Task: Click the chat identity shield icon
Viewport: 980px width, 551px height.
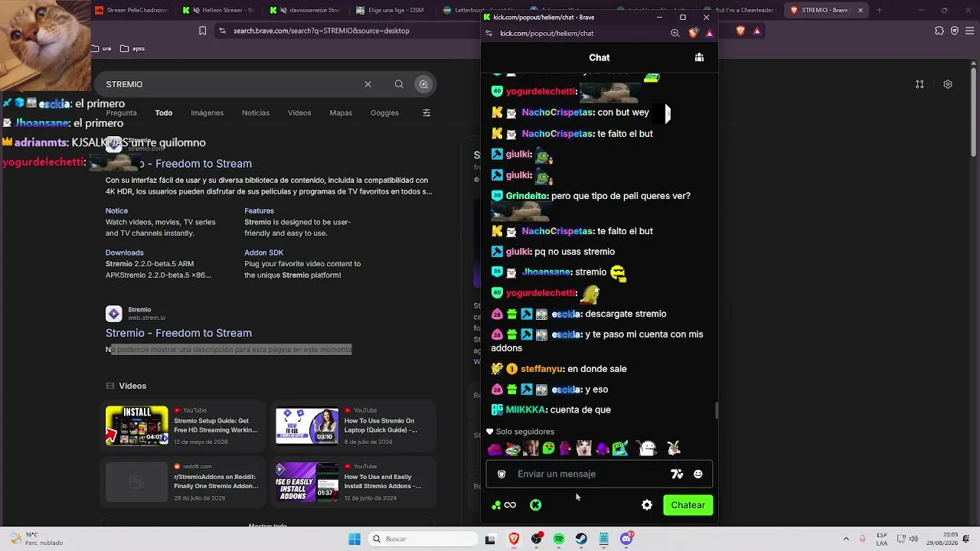Action: pos(501,474)
